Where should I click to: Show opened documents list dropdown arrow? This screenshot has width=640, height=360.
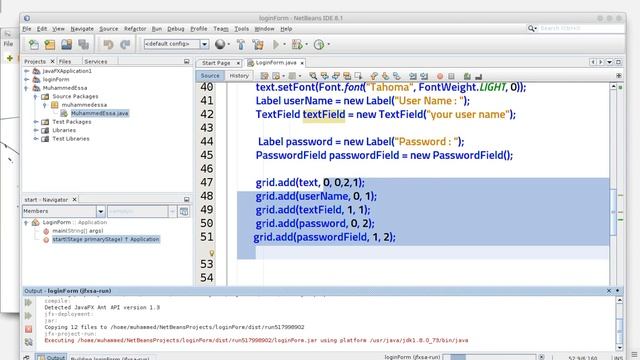click(x=609, y=62)
